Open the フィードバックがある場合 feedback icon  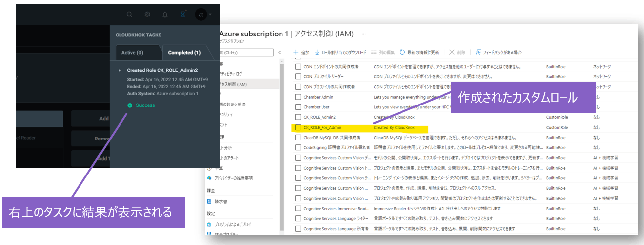(478, 52)
